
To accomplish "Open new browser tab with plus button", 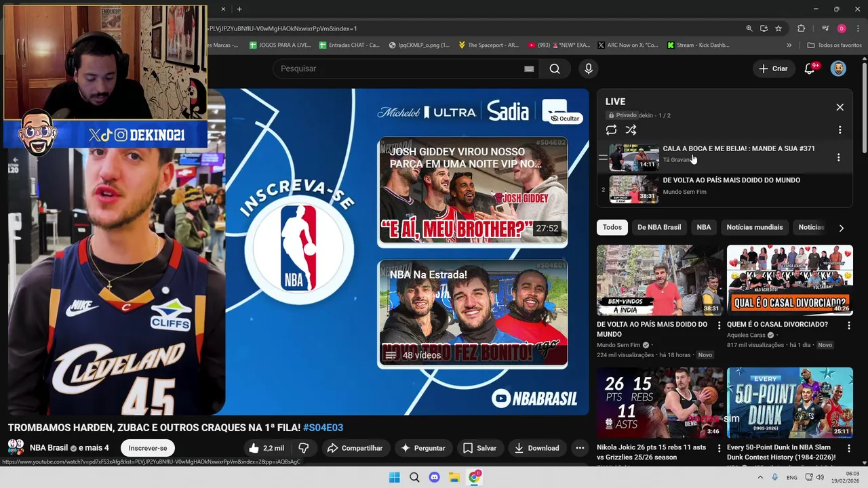I will pyautogui.click(x=239, y=9).
